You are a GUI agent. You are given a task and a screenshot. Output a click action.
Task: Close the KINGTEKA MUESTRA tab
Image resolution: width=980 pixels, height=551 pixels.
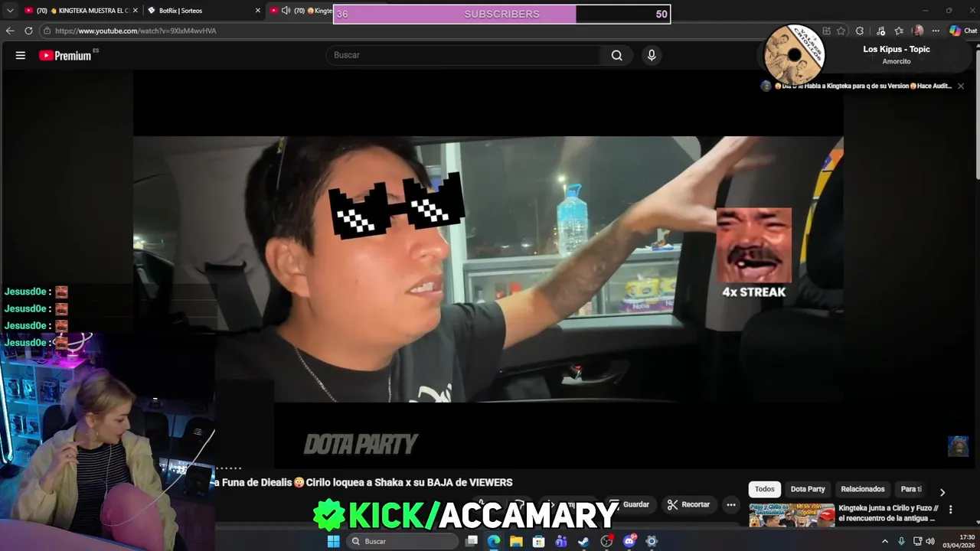[135, 11]
